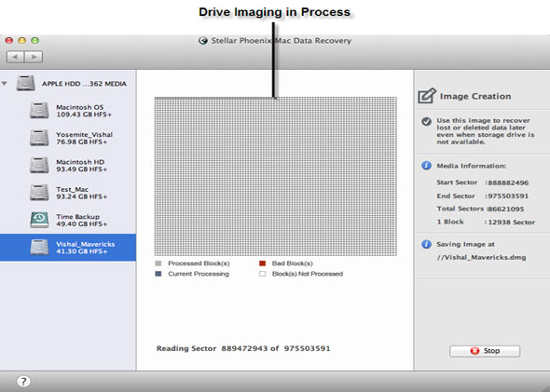Click the Macintosh HD 93.49 GB label
This screenshot has width=550, height=392.
point(82,166)
